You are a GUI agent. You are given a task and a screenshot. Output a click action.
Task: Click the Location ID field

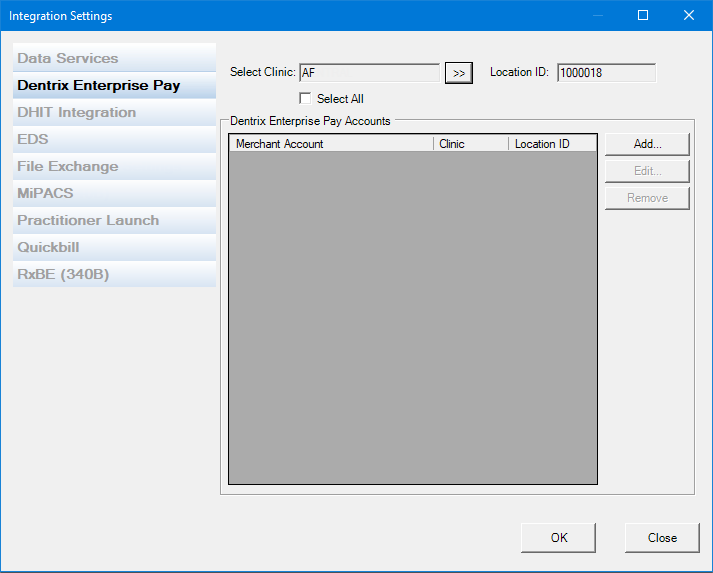(x=606, y=73)
